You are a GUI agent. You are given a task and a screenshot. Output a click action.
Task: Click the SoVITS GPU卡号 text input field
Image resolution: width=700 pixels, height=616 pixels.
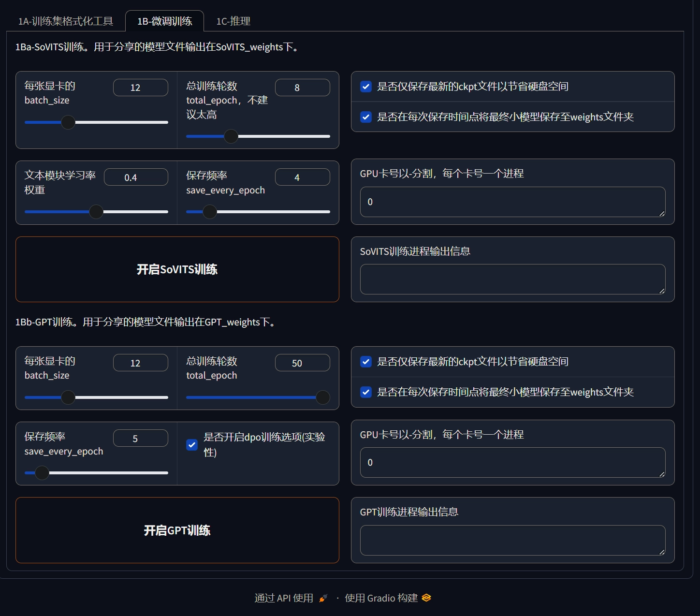(512, 202)
